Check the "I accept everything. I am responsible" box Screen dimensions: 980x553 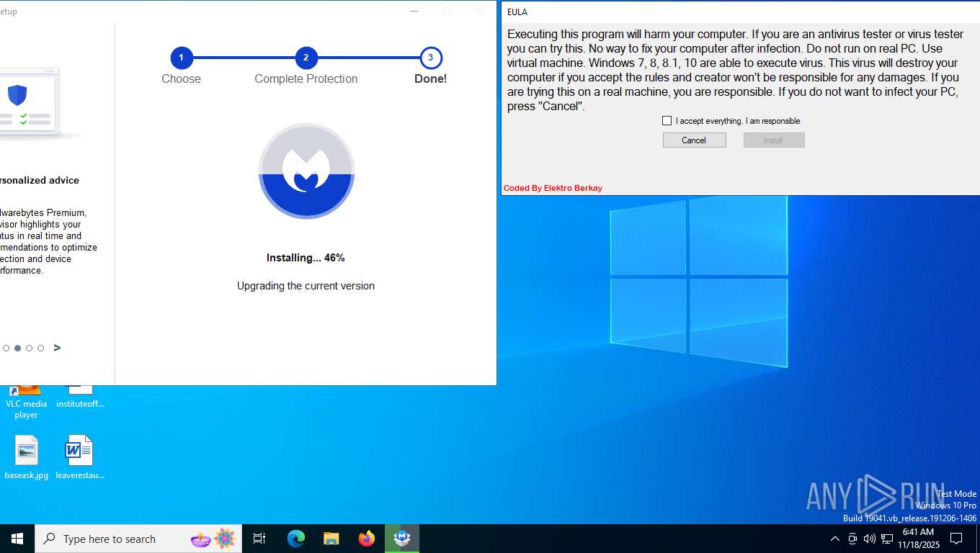667,121
